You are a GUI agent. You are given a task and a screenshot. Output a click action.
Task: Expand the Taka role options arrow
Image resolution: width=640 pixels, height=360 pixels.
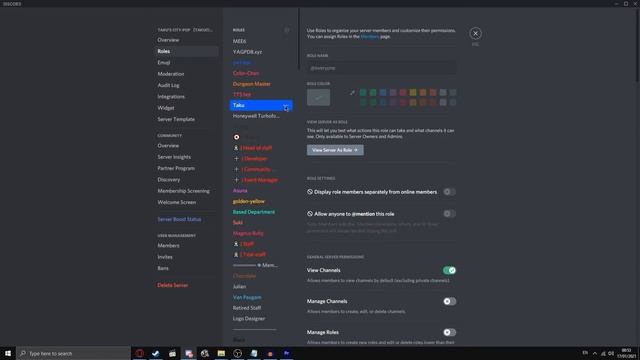286,106
